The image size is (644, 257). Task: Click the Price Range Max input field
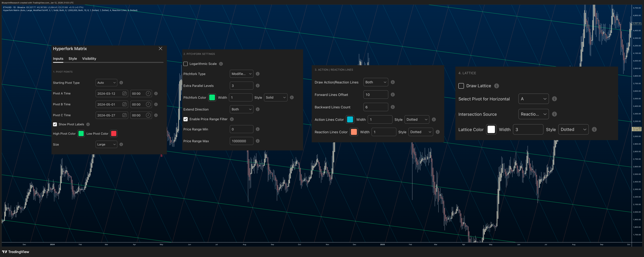click(241, 141)
